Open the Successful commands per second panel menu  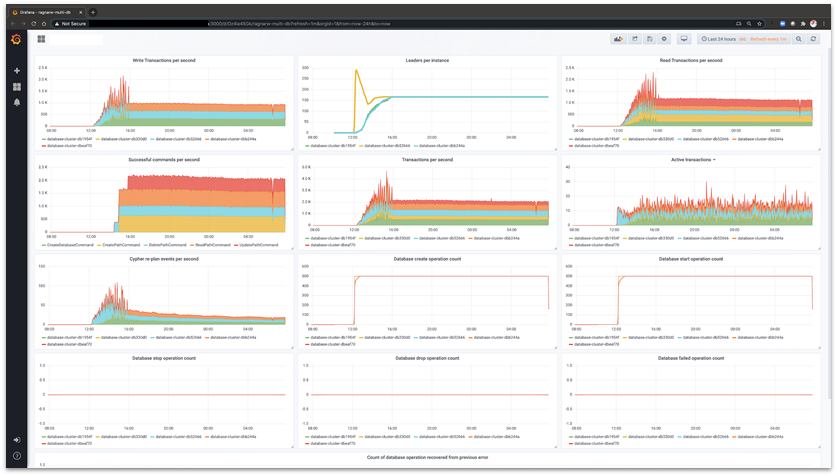pos(164,160)
